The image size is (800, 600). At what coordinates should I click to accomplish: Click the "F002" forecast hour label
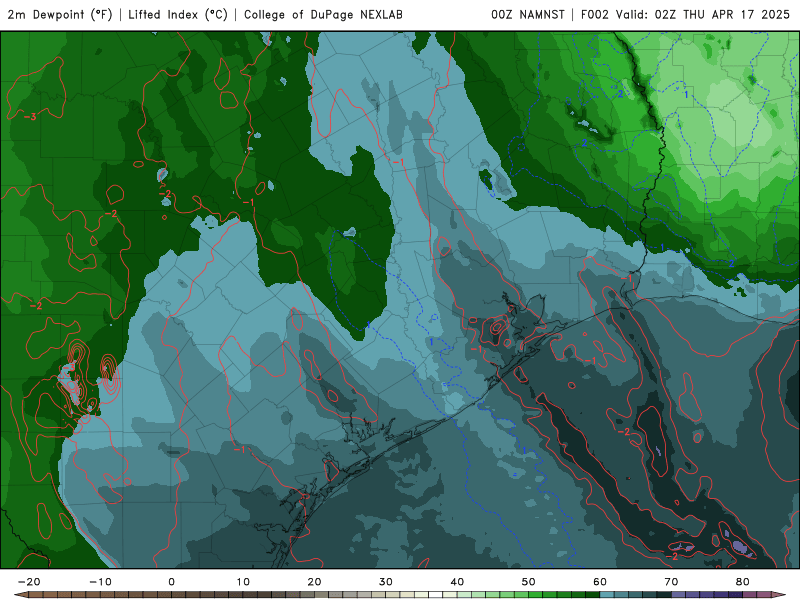point(595,14)
